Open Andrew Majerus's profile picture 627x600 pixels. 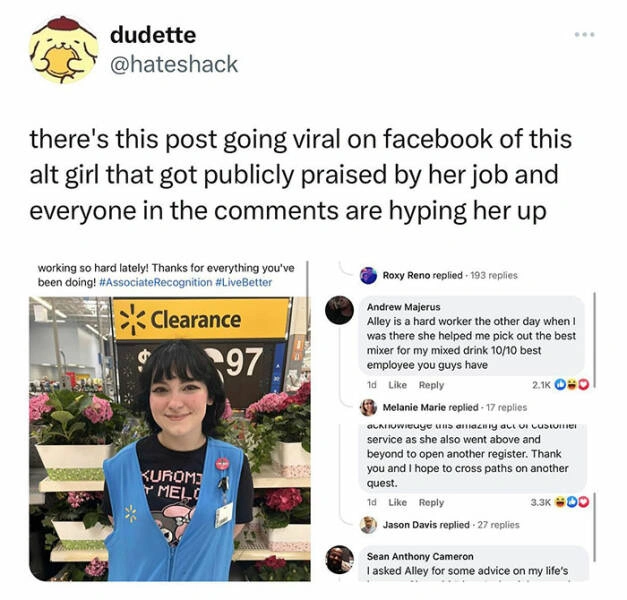339,310
